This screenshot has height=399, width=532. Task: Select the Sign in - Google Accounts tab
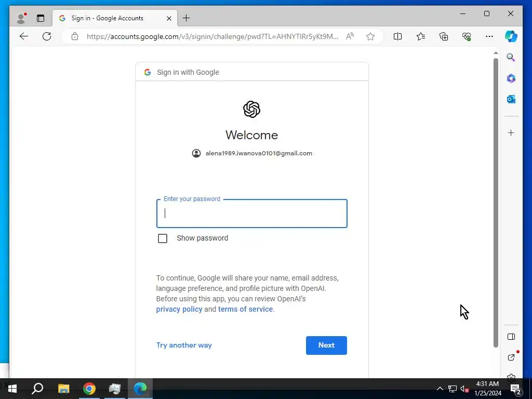click(x=115, y=18)
